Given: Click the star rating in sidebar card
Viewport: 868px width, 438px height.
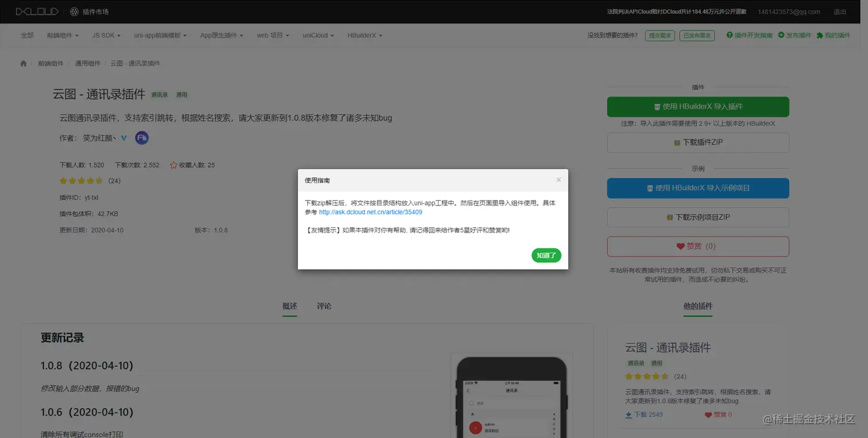Looking at the screenshot, I should 647,377.
